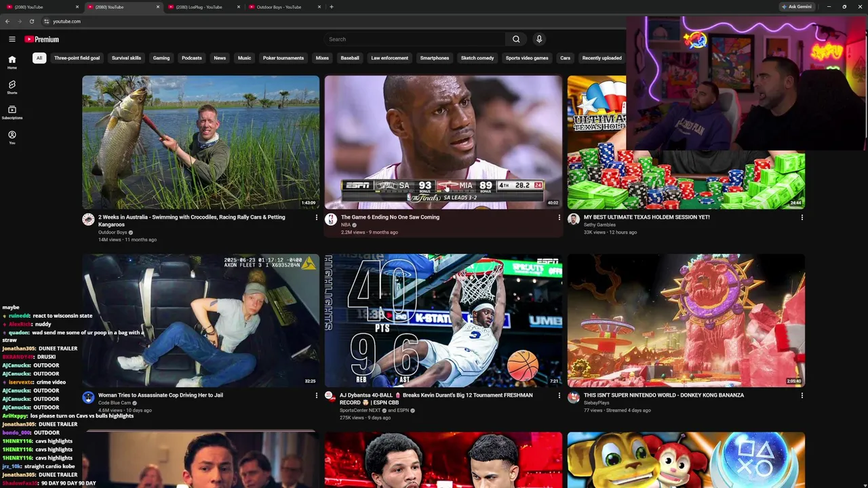Select Survival skills chip
Screen dimensions: 868x488
(126, 58)
